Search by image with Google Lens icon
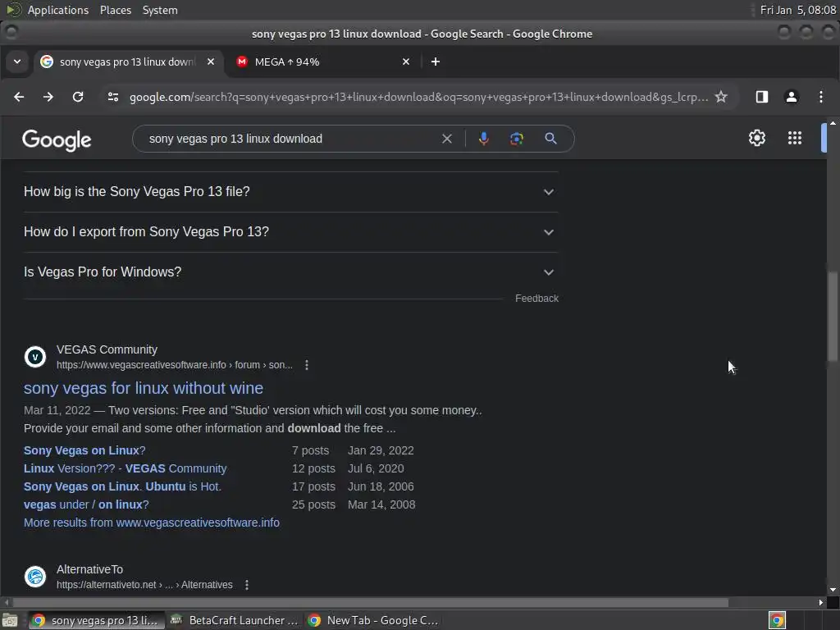The width and height of the screenshot is (840, 630). pos(517,139)
